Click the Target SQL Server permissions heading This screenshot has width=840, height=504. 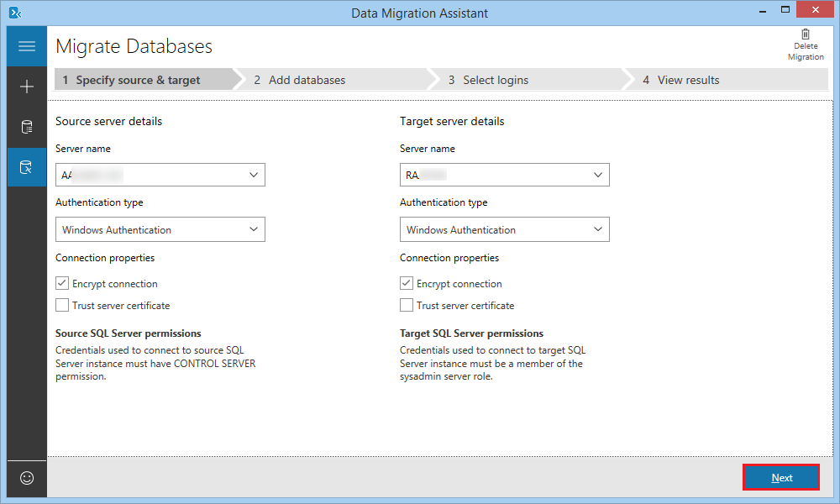[471, 333]
